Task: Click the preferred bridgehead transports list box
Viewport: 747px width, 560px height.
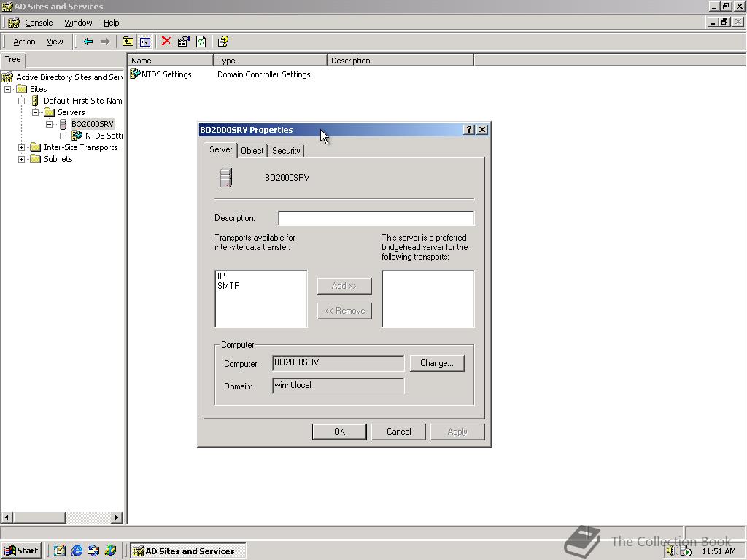Action: click(427, 299)
